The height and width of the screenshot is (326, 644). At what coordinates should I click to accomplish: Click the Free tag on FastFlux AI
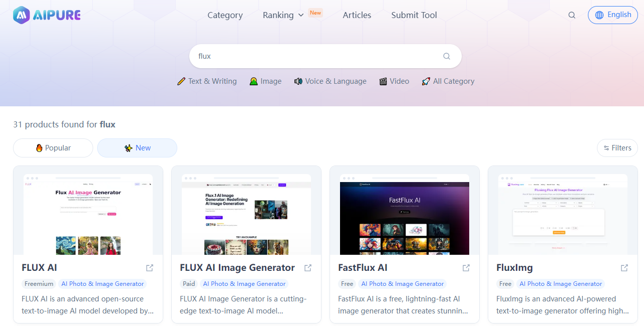(x=347, y=284)
